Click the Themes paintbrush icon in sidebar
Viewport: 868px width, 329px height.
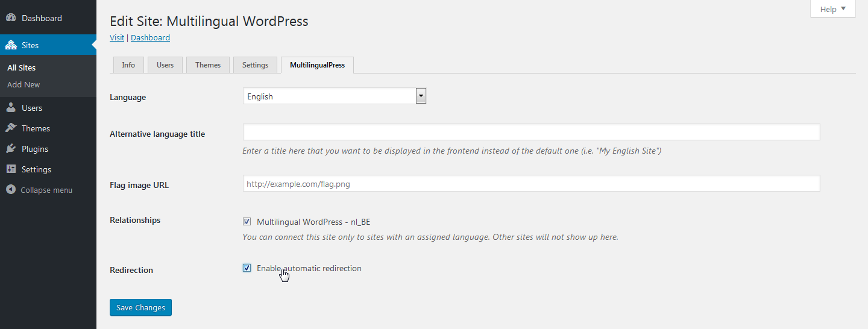tap(11, 128)
